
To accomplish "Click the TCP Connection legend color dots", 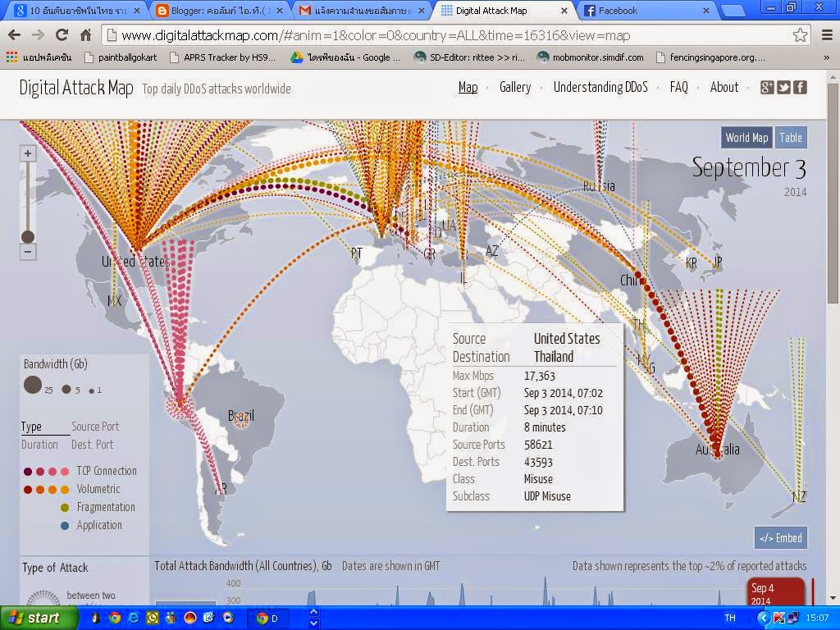I will coord(46,472).
